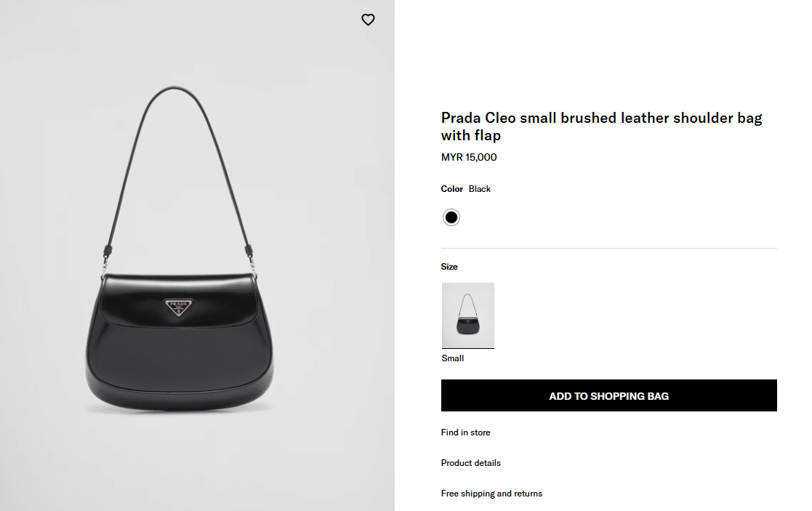
Task: Select the Black color swatch
Action: (x=451, y=217)
